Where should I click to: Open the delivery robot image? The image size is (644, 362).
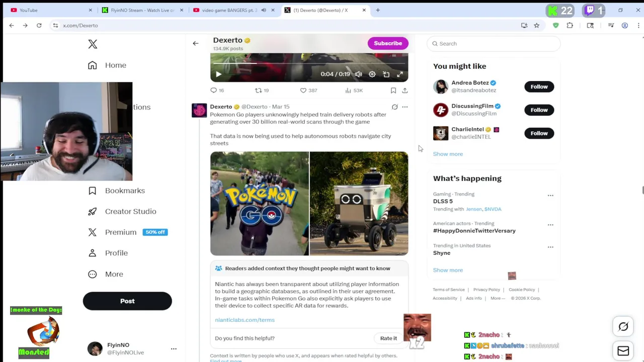click(359, 204)
